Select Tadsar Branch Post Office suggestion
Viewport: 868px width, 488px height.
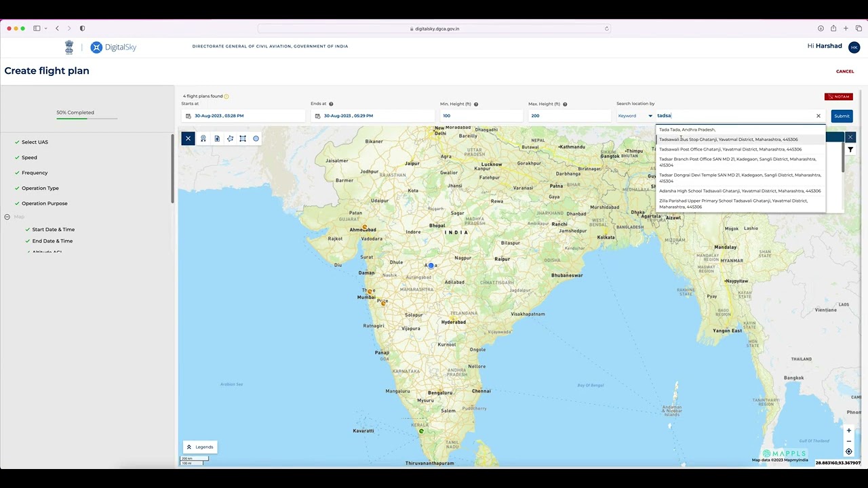point(741,162)
